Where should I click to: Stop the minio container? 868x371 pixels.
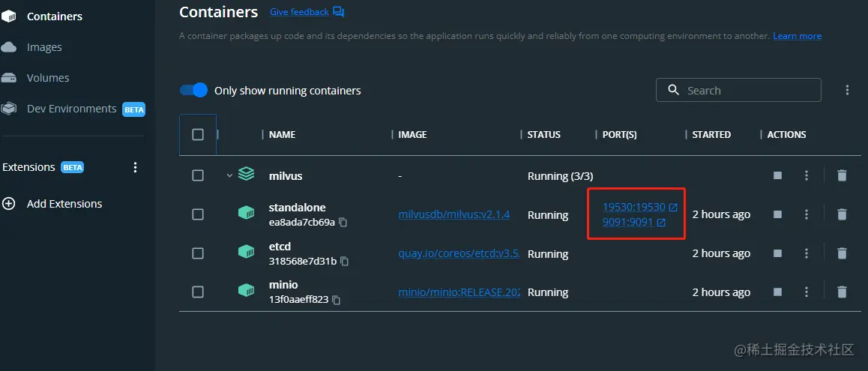pos(778,292)
